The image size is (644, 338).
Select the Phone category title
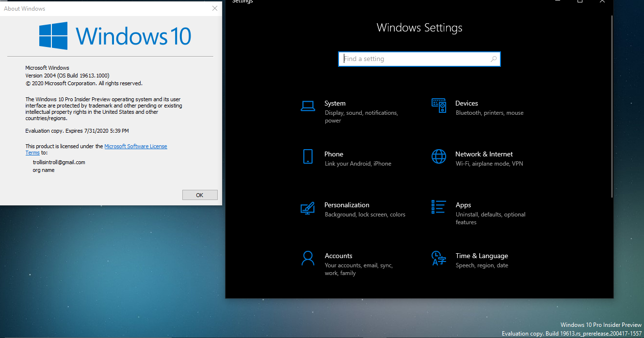334,154
